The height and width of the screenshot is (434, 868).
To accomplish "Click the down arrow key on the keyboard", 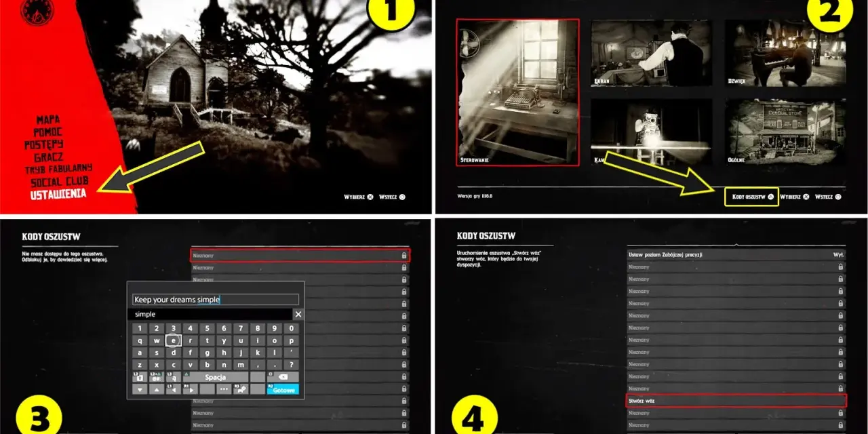I will coord(140,389).
